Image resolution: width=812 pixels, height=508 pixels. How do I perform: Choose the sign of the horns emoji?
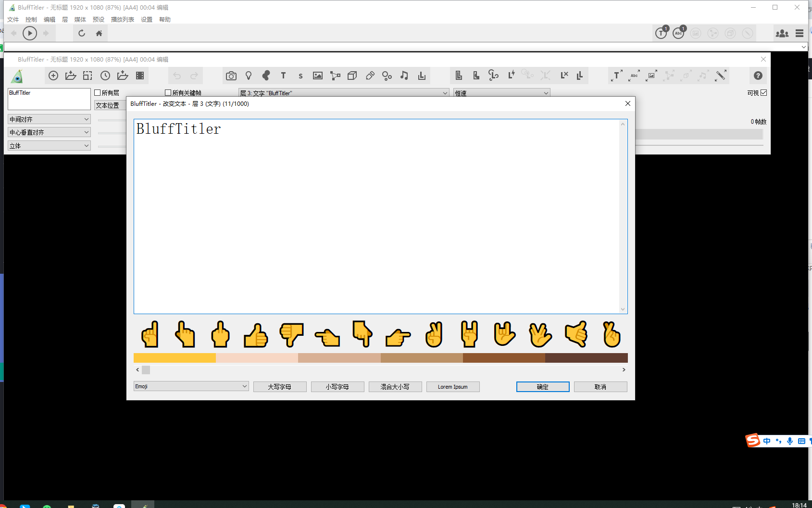pos(469,334)
